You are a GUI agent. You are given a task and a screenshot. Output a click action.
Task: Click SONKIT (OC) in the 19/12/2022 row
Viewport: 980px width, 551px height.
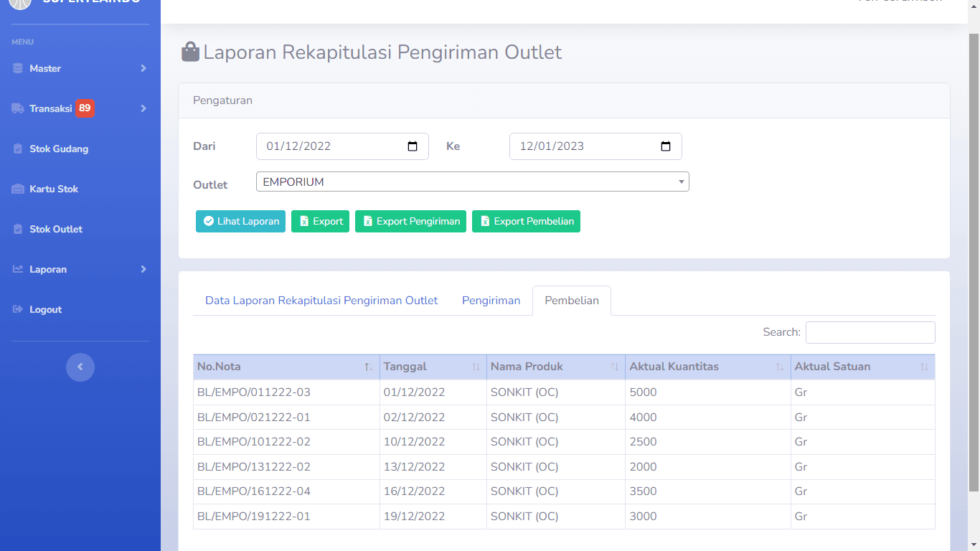524,517
